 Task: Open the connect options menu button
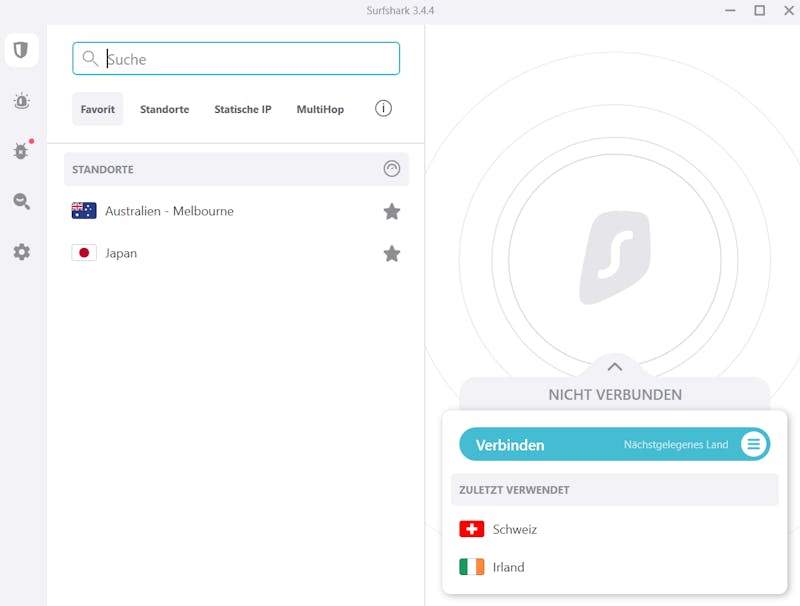click(x=754, y=444)
